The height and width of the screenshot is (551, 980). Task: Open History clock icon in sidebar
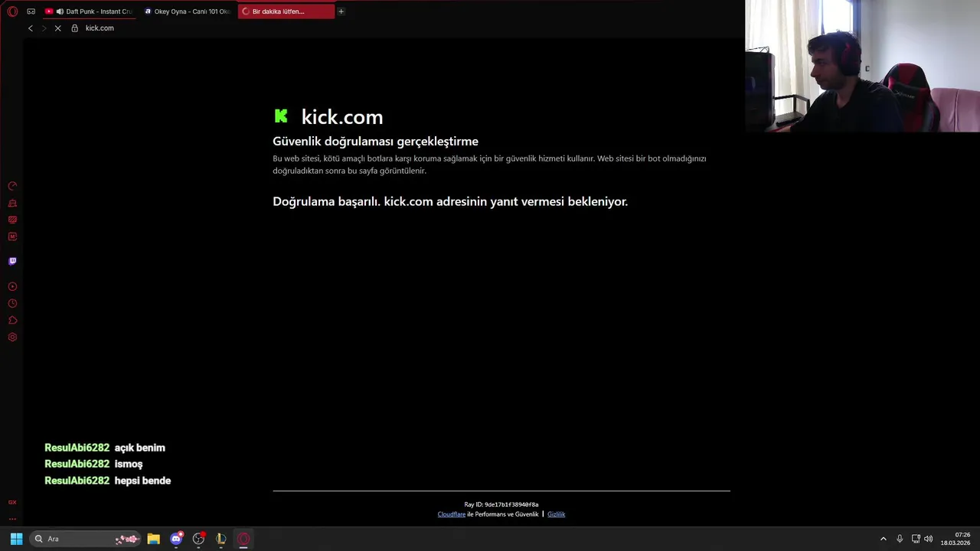(12, 303)
